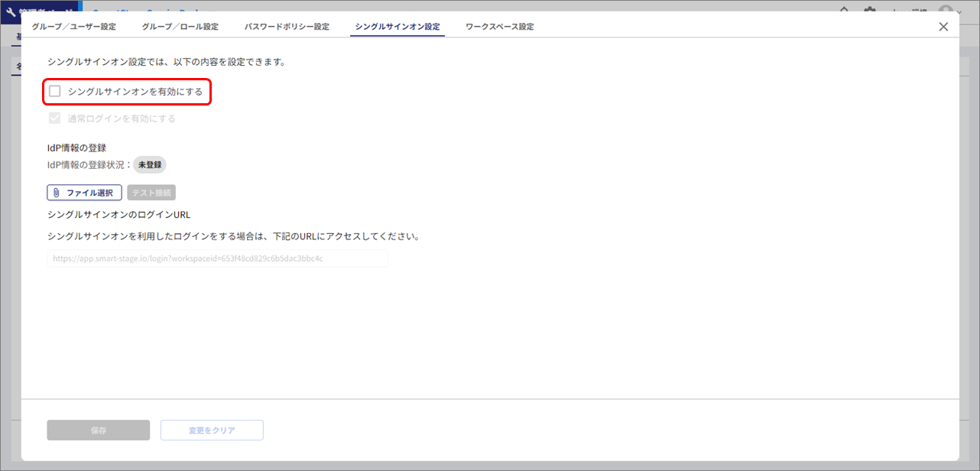The height and width of the screenshot is (471, 980).
Task: Expand the dropdown arrow beside user avatar
Action: (961, 10)
